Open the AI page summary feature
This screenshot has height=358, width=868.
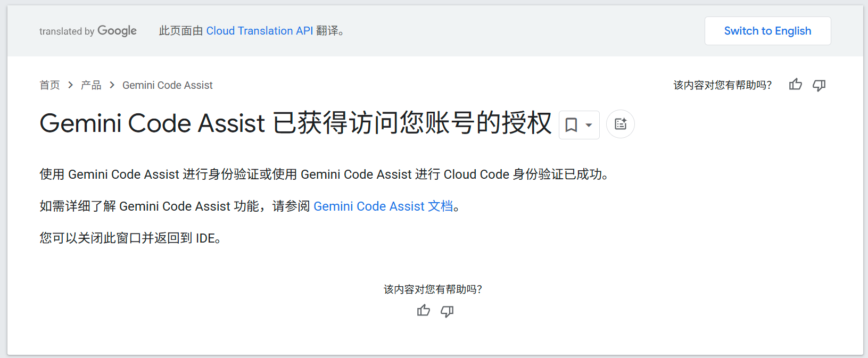(x=620, y=124)
